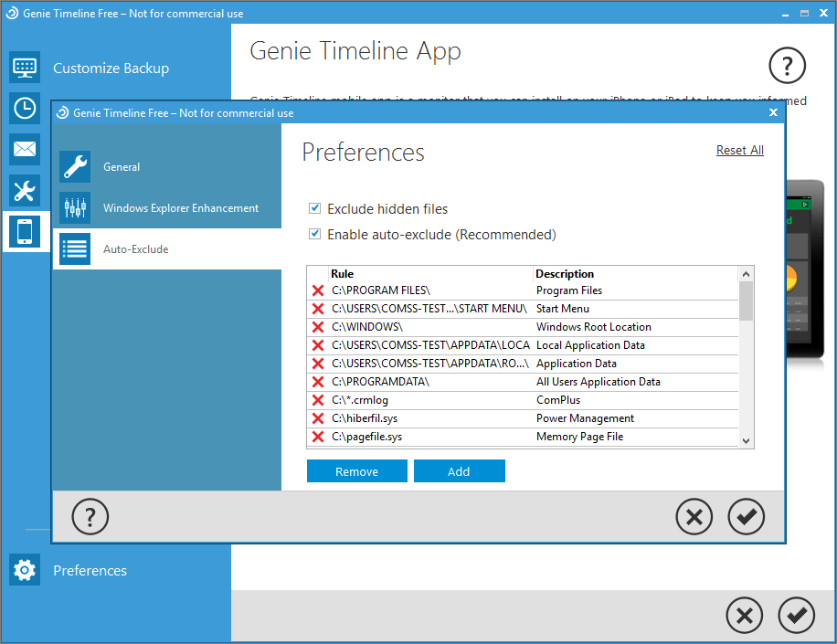Toggle Exclude hidden files checkbox

point(315,208)
